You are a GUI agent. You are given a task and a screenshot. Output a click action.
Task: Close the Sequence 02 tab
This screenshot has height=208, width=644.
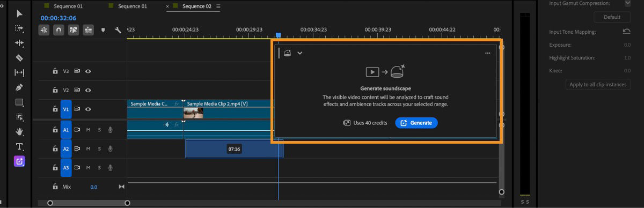pyautogui.click(x=168, y=6)
